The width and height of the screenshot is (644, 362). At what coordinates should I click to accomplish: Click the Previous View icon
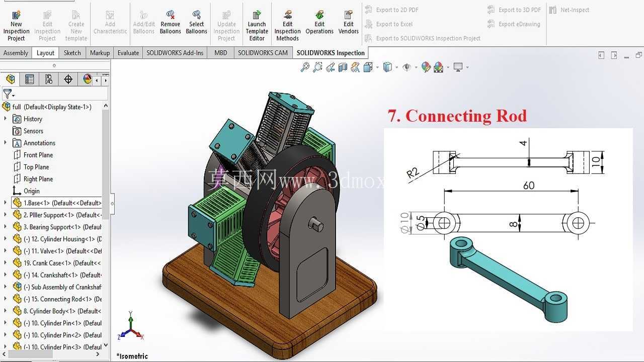(x=331, y=67)
